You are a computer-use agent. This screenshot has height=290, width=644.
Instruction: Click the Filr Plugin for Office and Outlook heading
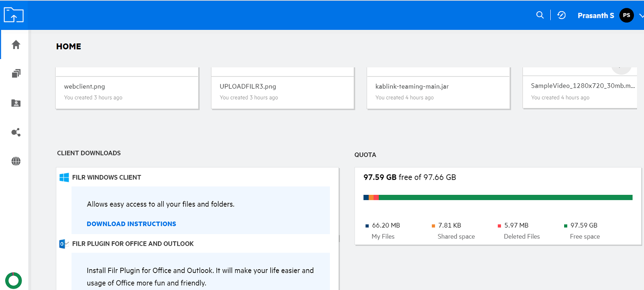133,244
